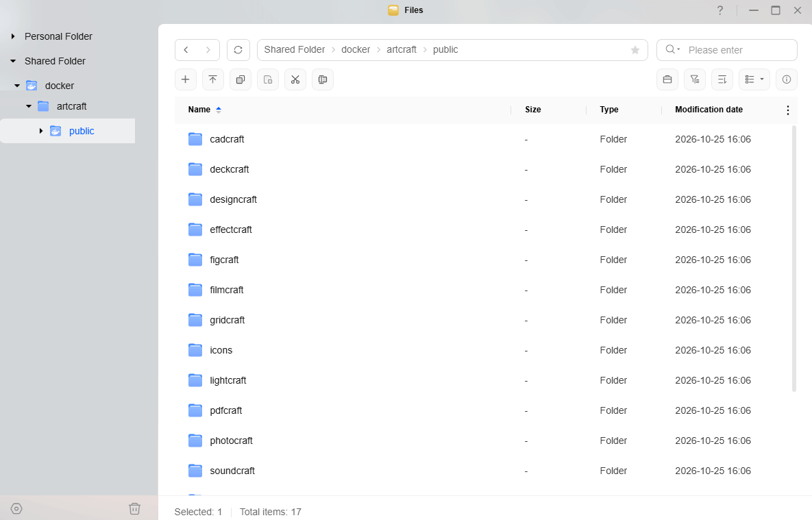Add the public folder to favorites star

pos(635,50)
